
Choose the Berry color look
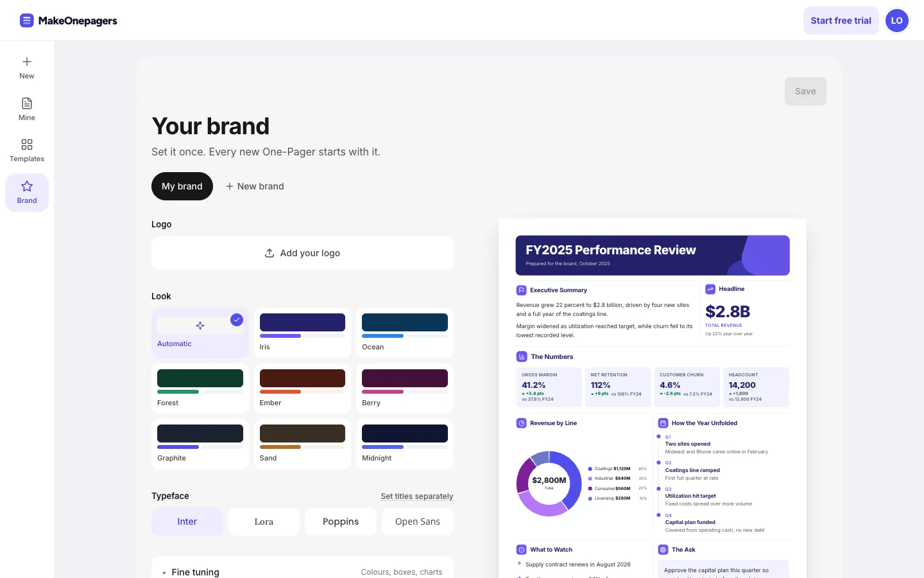pyautogui.click(x=405, y=389)
